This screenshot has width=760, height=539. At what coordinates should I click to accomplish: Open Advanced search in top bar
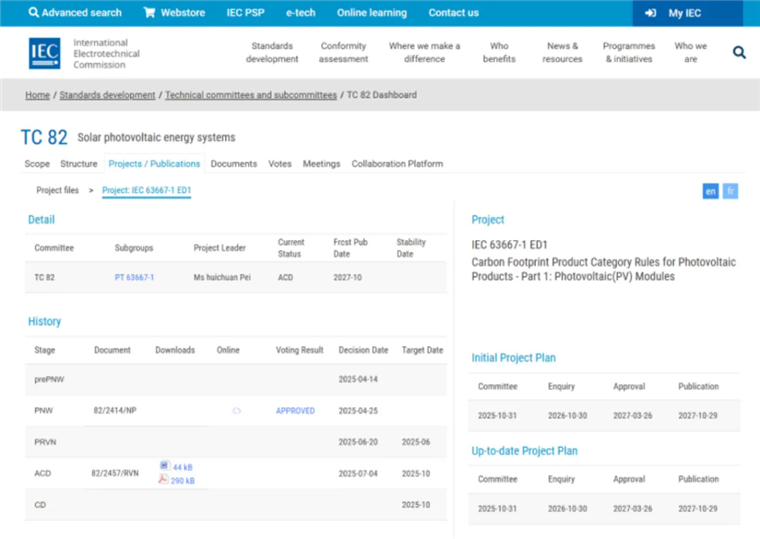tap(75, 13)
